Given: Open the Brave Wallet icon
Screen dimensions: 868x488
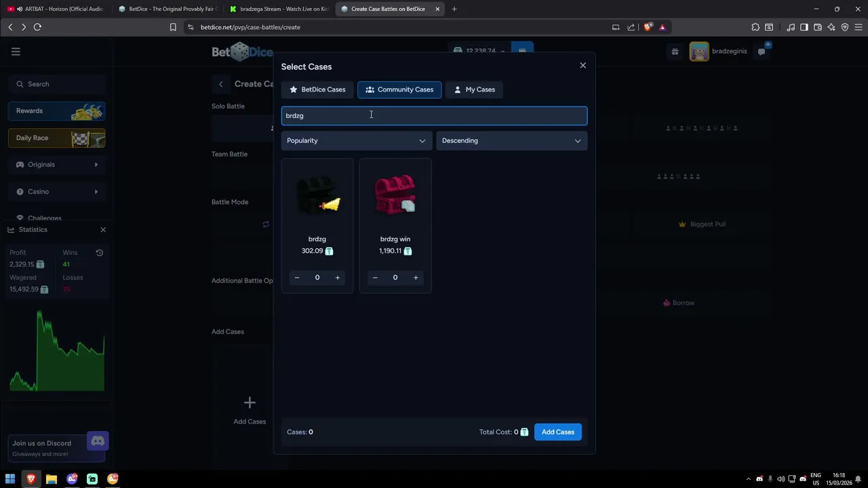Looking at the screenshot, I should 818,27.
